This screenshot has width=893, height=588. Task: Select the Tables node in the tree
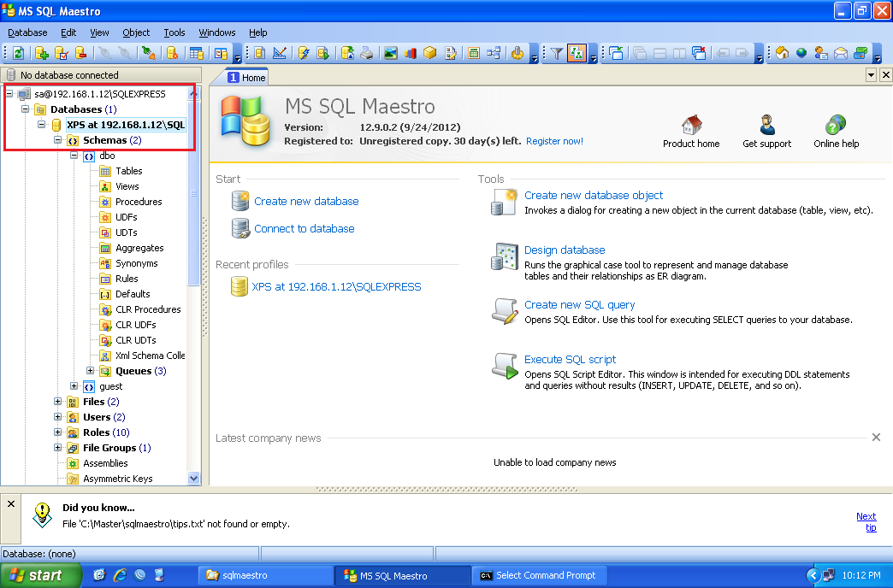point(128,171)
